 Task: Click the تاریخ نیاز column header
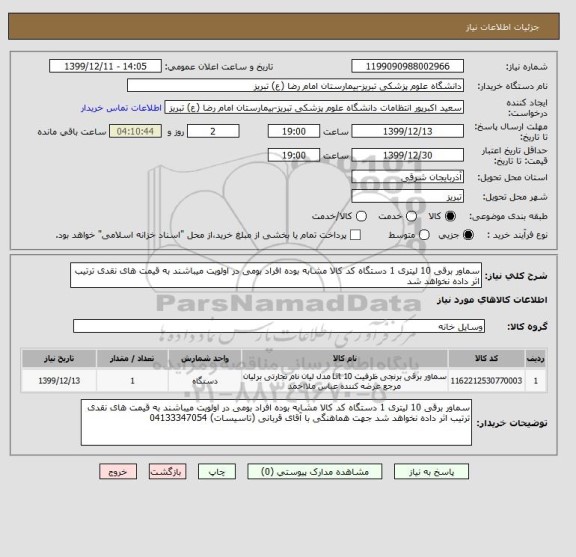point(59,359)
